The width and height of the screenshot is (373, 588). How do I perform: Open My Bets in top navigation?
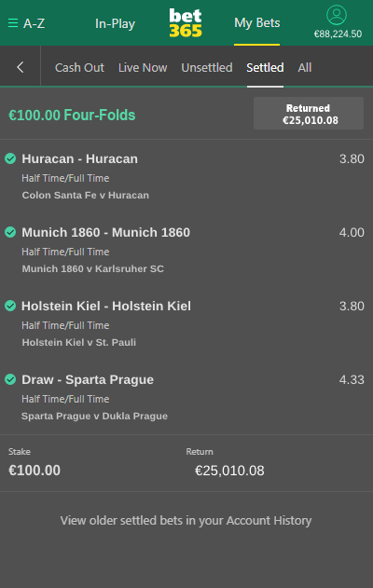click(257, 23)
